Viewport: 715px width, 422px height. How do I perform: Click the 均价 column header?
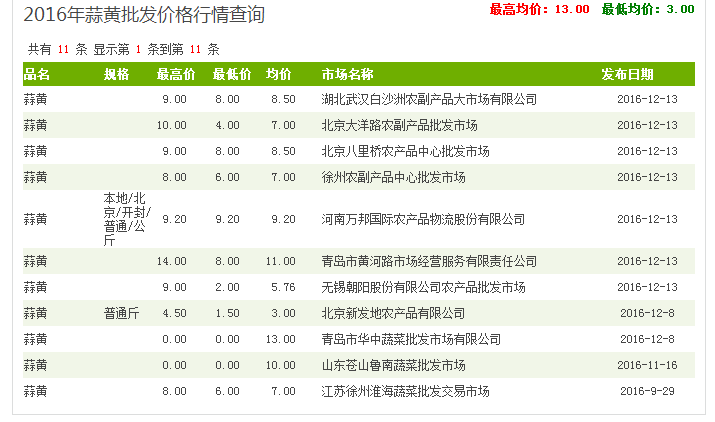(x=278, y=74)
